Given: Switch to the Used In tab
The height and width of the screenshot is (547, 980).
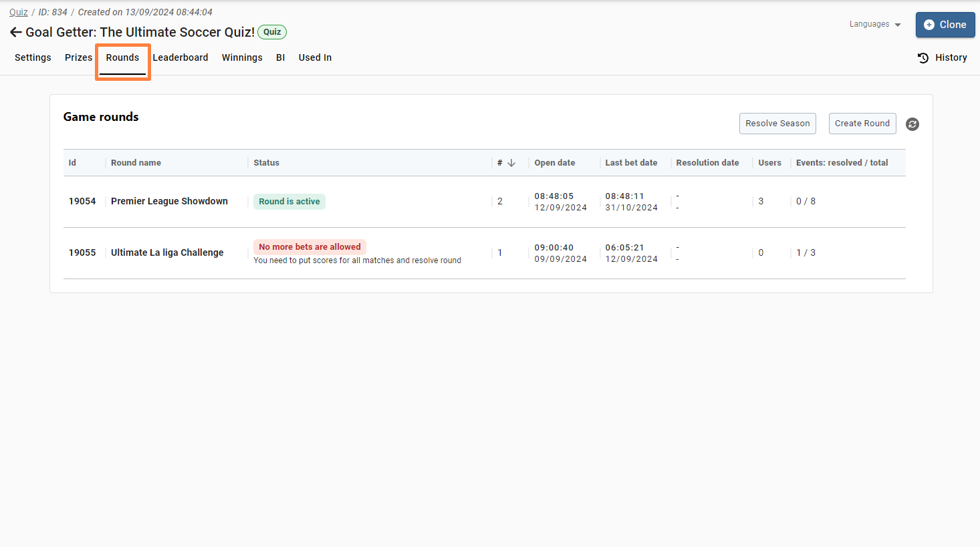Looking at the screenshot, I should pyautogui.click(x=315, y=57).
